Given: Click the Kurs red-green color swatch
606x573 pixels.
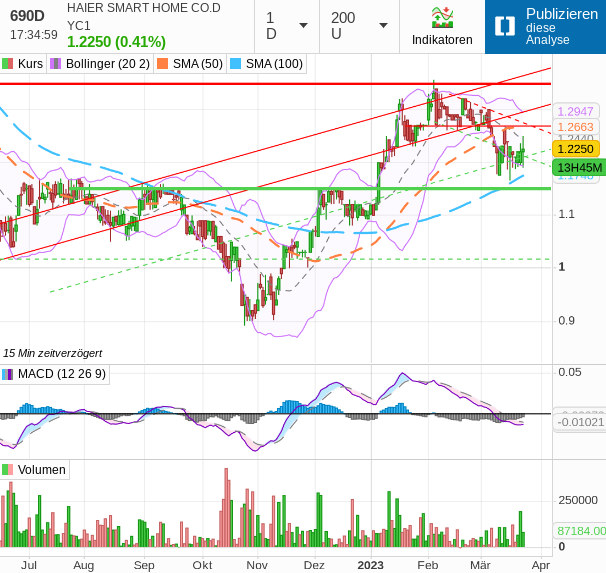Looking at the screenshot, I should click(x=7, y=64).
